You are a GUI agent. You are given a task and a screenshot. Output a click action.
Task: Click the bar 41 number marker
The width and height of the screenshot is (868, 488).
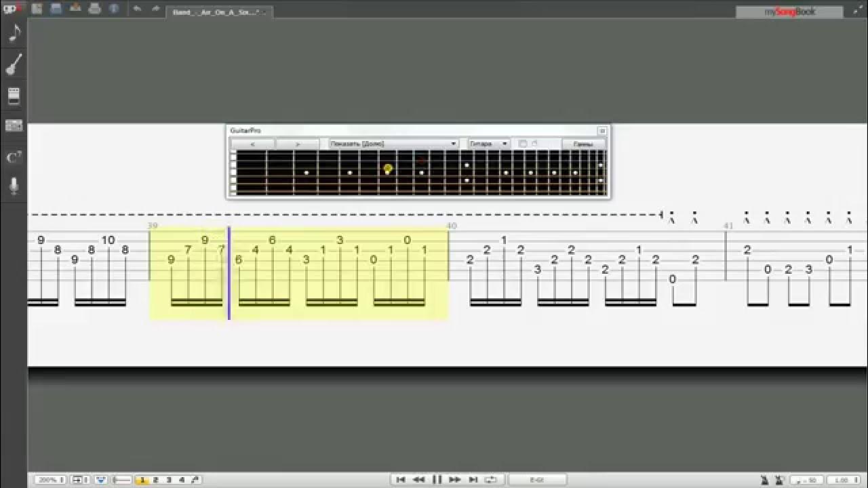[x=728, y=226]
